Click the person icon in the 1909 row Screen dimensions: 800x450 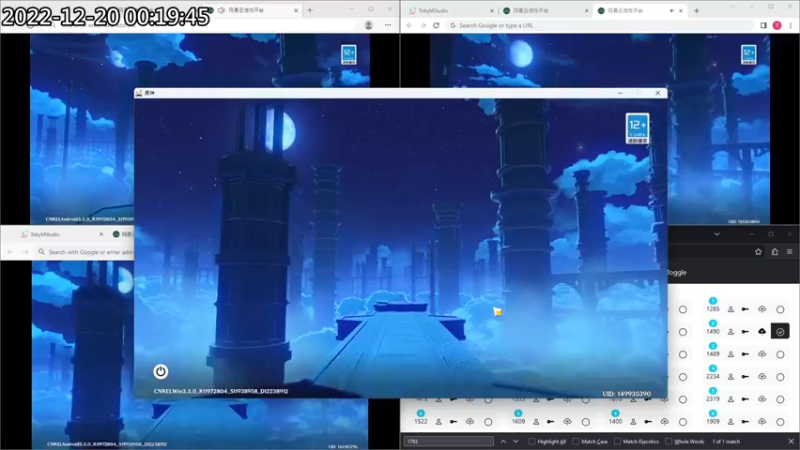click(x=731, y=421)
